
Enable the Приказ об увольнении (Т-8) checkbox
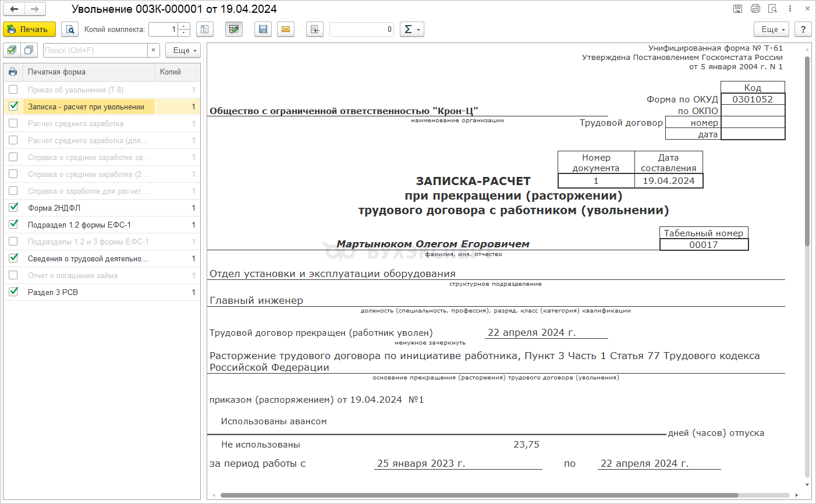13,90
